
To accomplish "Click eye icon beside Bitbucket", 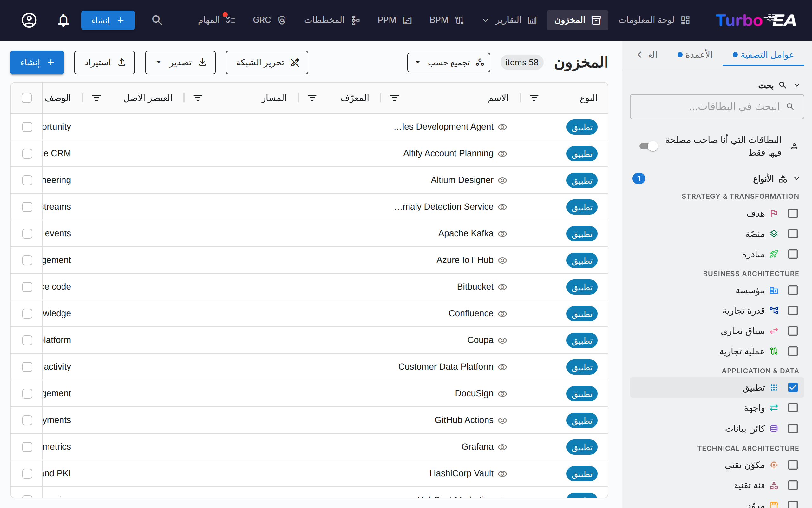I will 502,287.
